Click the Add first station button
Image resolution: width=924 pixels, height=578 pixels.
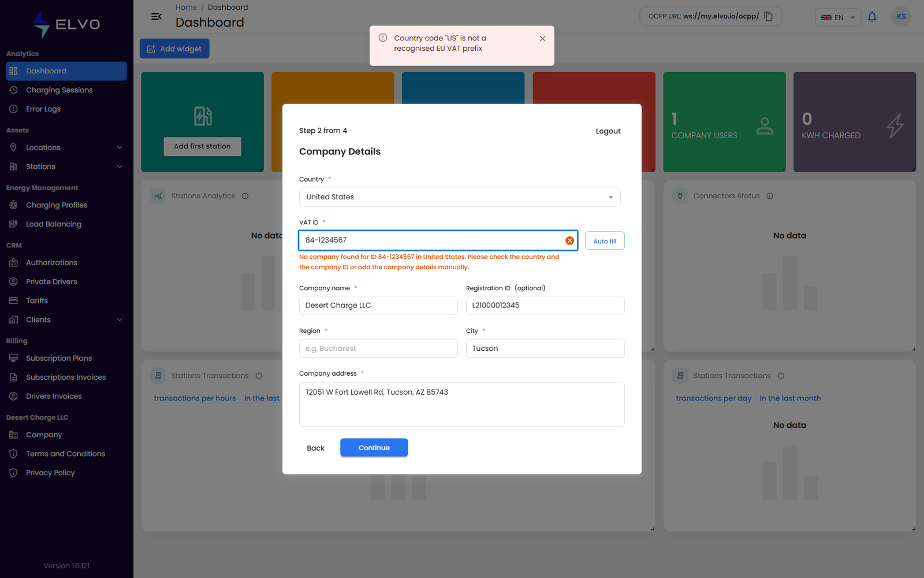click(x=202, y=146)
